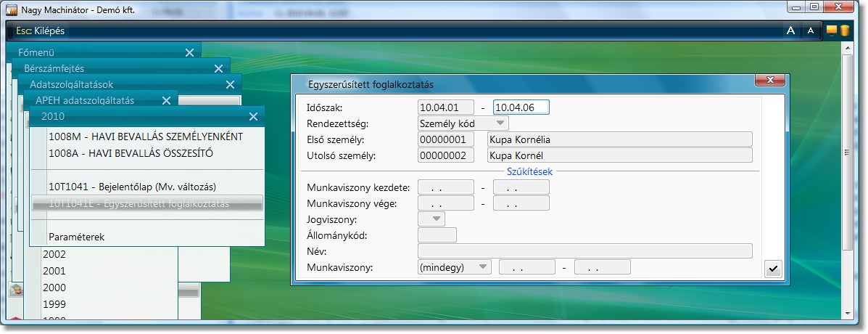Click the scrollbar down arrow
This screenshot has width=868, height=334.
tap(847, 314)
